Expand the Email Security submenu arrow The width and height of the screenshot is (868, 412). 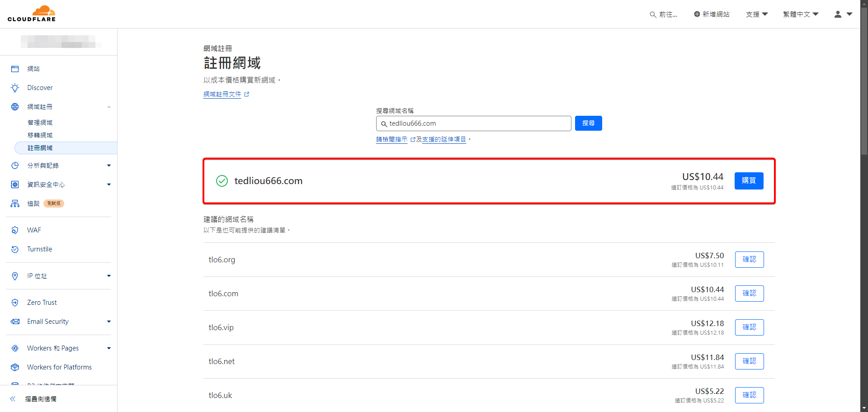(x=108, y=322)
